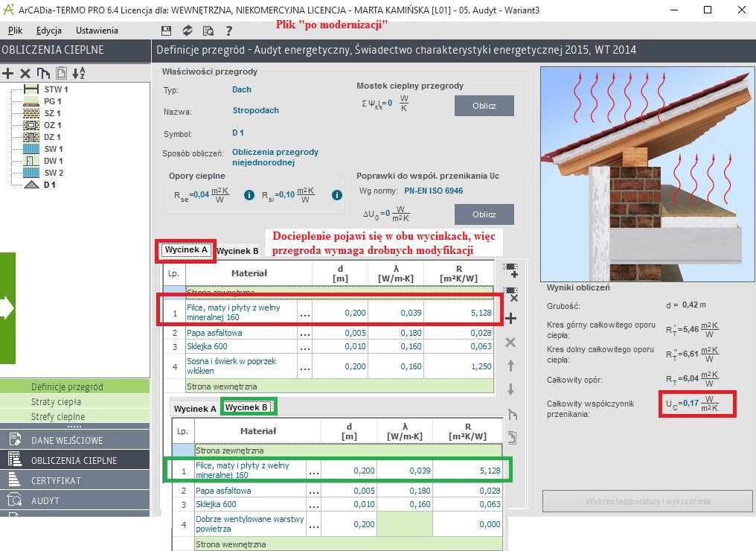
Task: Click the roof cross-section illustration
Action: [x=647, y=174]
